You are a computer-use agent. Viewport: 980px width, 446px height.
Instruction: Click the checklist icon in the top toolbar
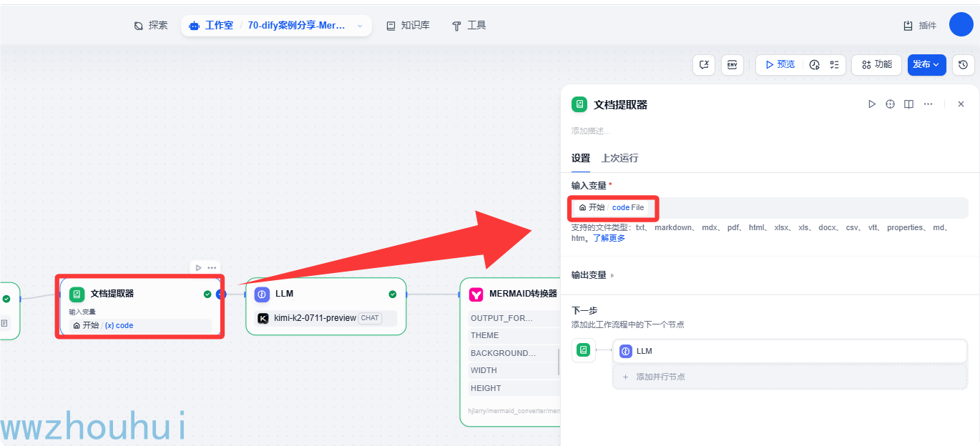pyautogui.click(x=834, y=64)
